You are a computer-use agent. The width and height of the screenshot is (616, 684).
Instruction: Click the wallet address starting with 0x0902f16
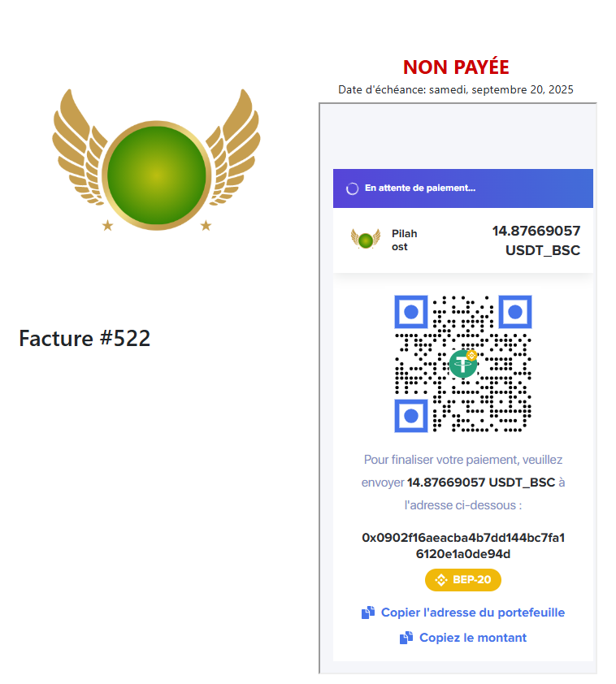463,546
